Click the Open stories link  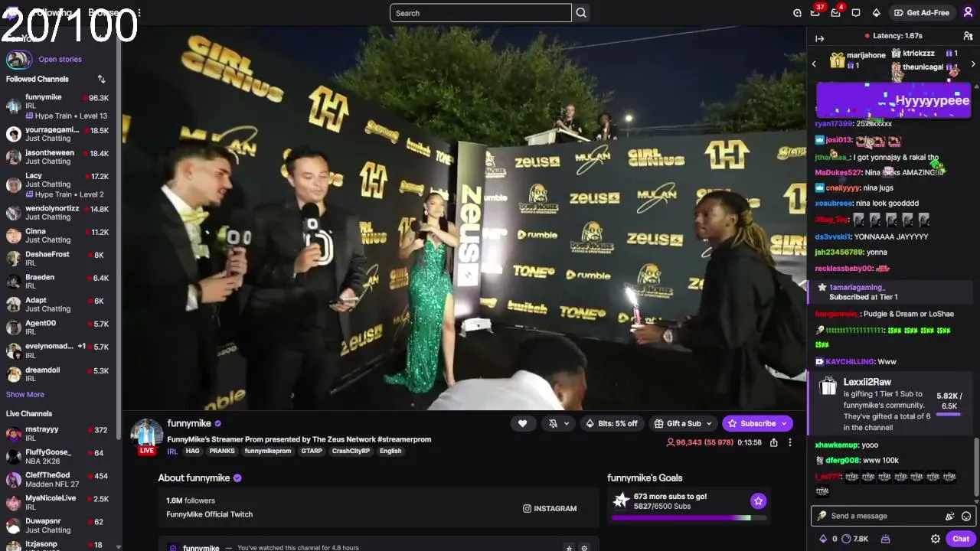pyautogui.click(x=60, y=59)
